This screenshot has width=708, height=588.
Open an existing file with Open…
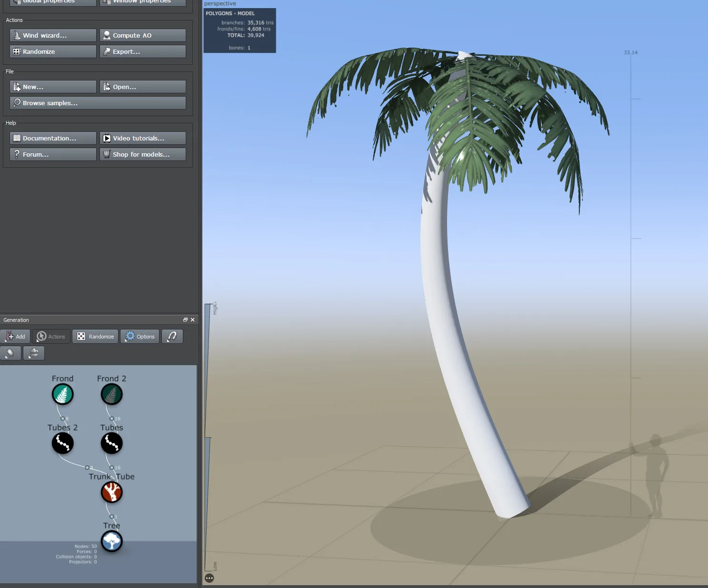tap(143, 87)
